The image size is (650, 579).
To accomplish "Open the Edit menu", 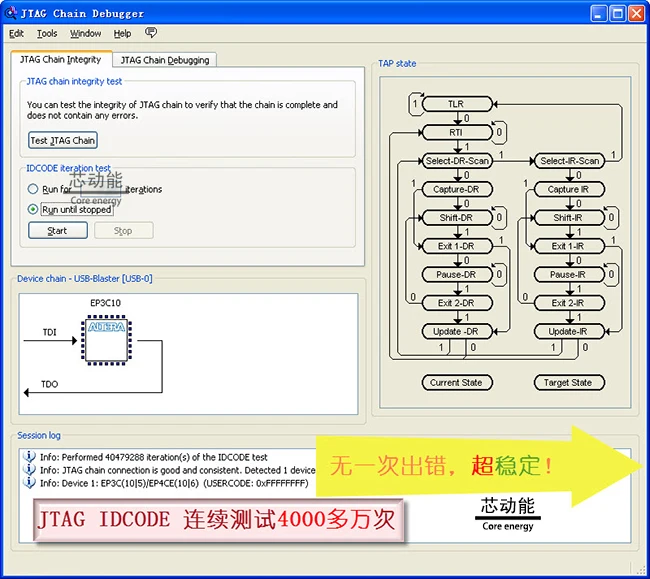I will tap(16, 34).
